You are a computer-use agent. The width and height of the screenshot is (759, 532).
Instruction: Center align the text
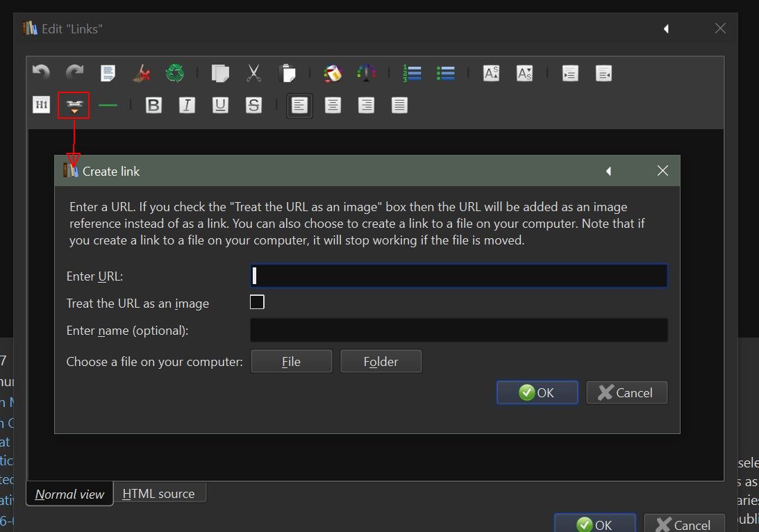click(333, 105)
